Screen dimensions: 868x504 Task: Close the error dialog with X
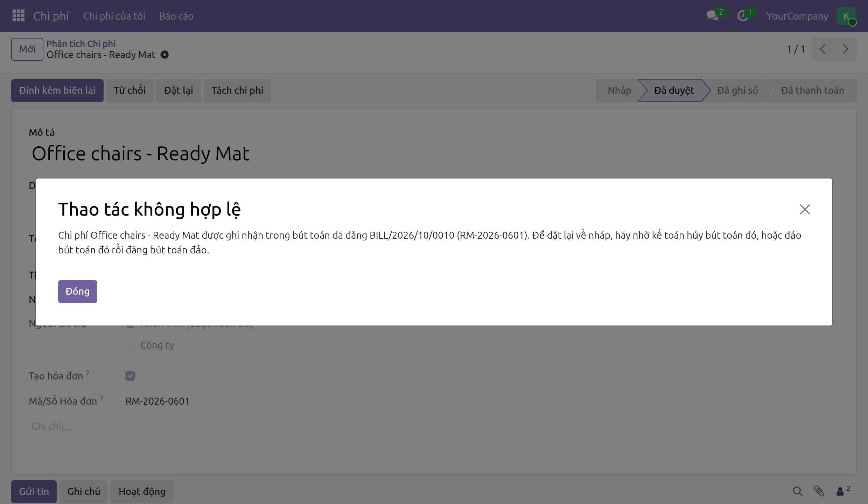click(805, 209)
